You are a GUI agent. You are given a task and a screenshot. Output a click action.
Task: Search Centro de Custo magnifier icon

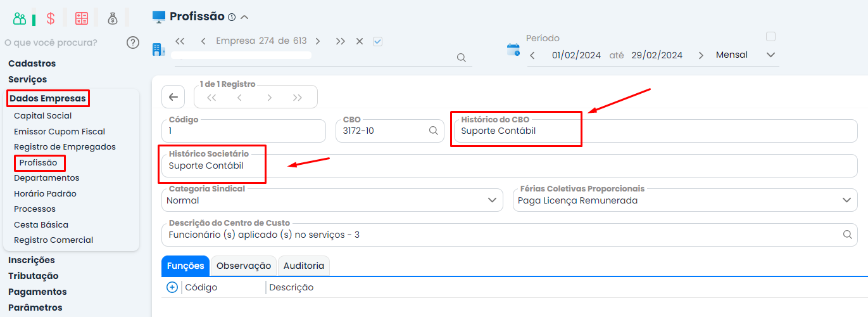848,235
